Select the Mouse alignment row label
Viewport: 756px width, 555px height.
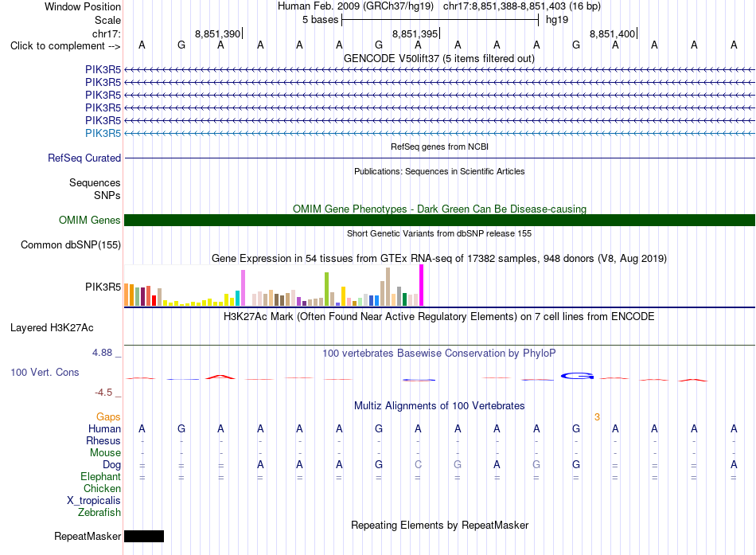[x=105, y=453]
